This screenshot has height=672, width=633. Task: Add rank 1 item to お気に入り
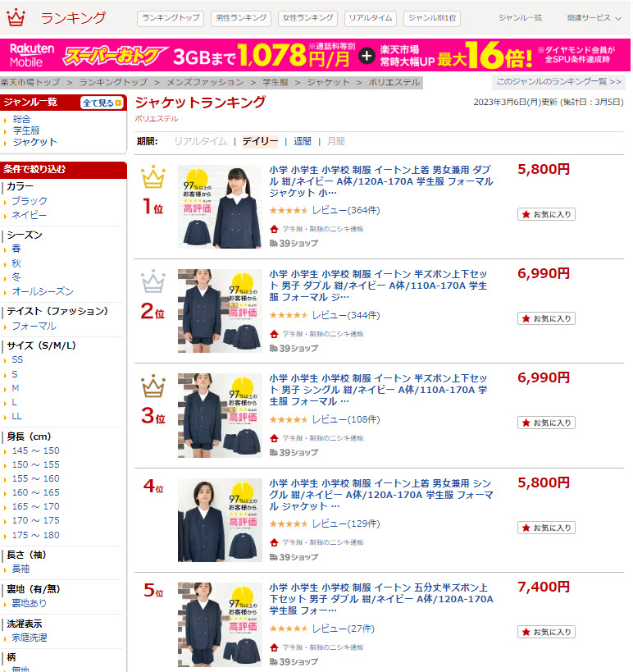pos(546,214)
